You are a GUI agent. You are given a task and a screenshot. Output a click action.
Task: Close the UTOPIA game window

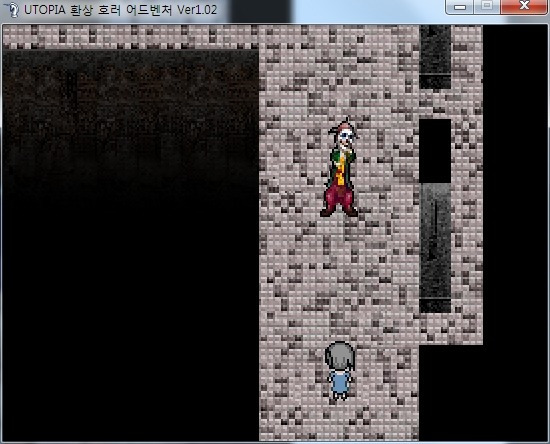pyautogui.click(x=524, y=6)
